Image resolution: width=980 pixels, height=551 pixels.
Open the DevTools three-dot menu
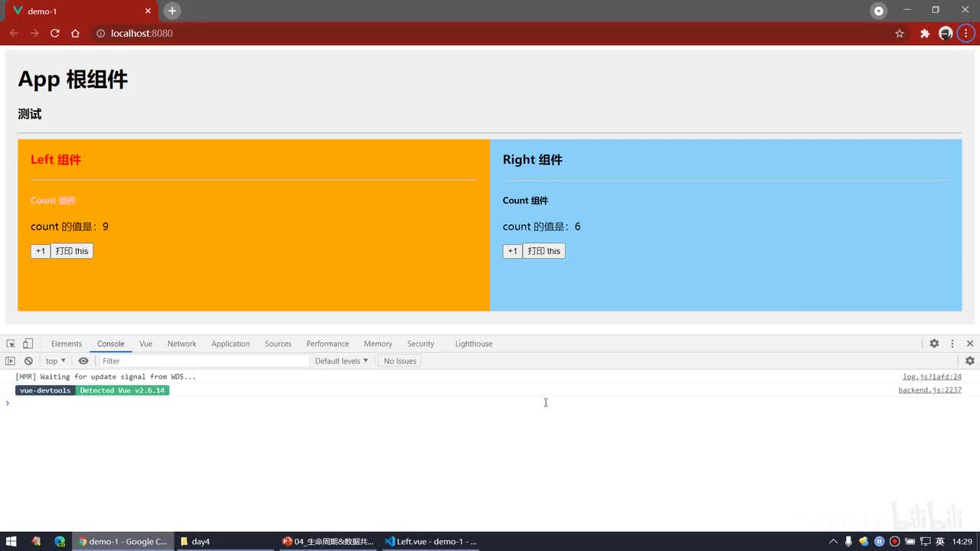coord(952,344)
